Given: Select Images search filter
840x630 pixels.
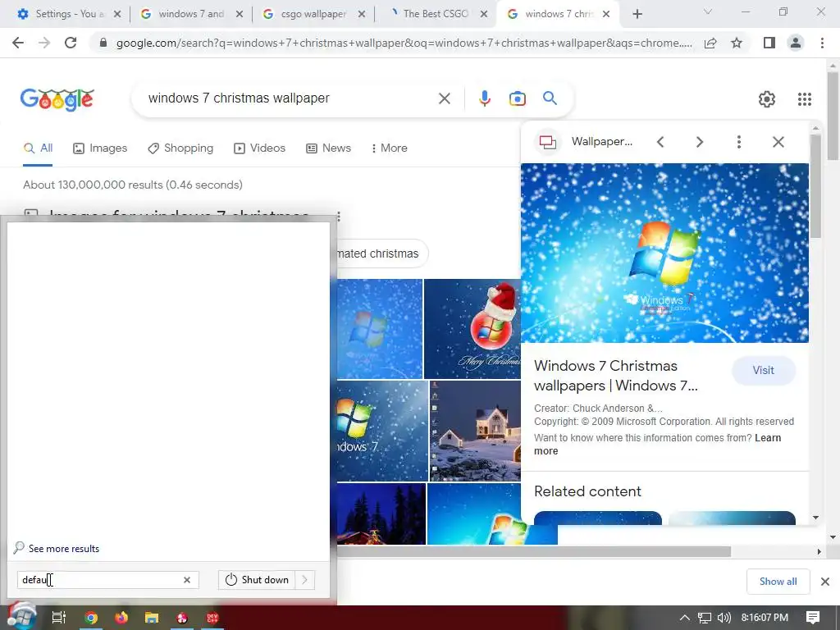Looking at the screenshot, I should click(100, 148).
